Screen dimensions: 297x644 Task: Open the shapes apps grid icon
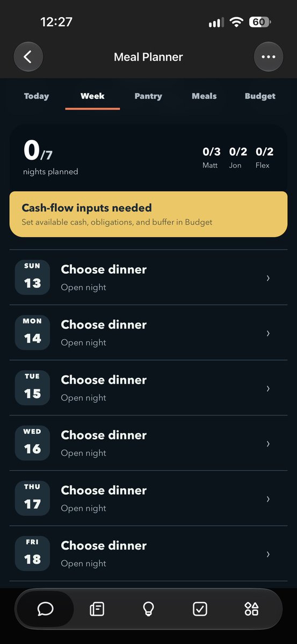(251, 609)
